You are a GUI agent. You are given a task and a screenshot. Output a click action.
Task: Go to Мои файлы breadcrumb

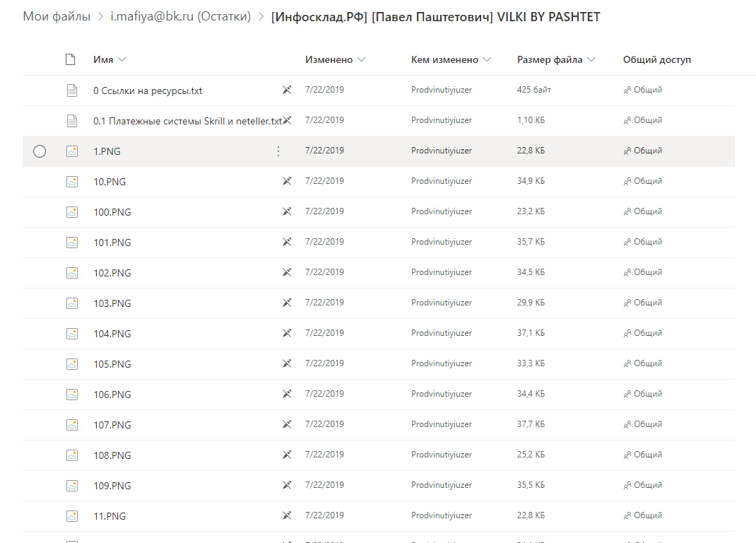tap(57, 16)
